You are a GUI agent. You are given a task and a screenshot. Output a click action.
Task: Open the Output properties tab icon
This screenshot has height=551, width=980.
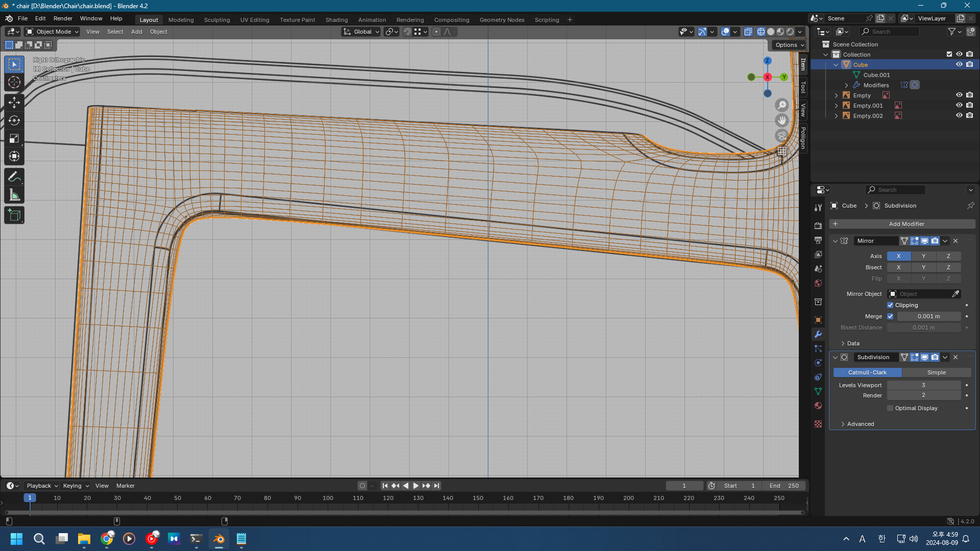[x=818, y=240]
